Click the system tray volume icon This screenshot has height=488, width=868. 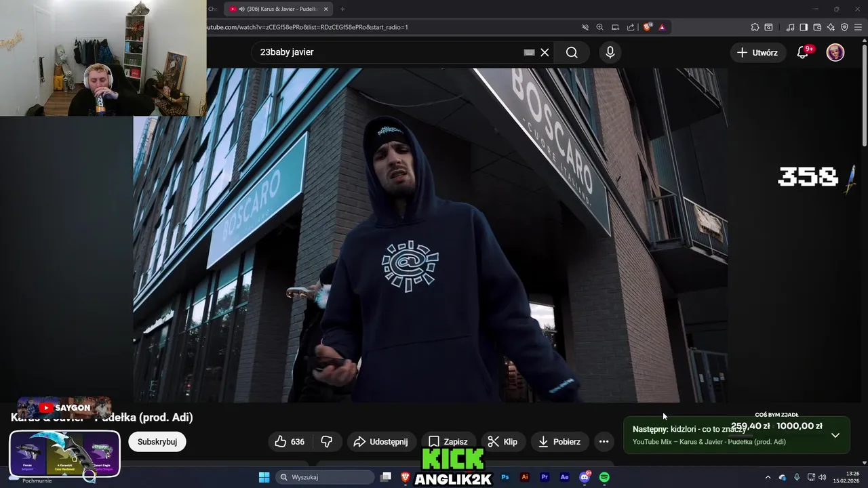click(x=823, y=477)
